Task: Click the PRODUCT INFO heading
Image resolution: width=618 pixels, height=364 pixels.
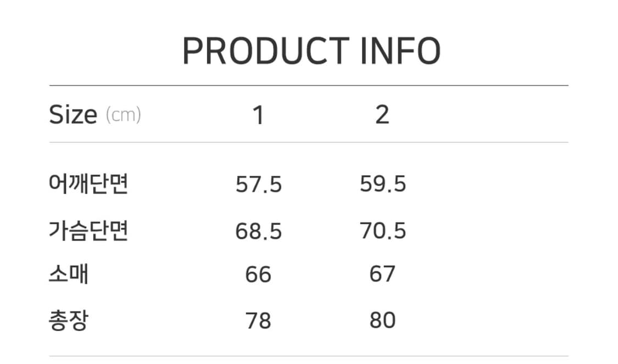Action: (x=311, y=51)
